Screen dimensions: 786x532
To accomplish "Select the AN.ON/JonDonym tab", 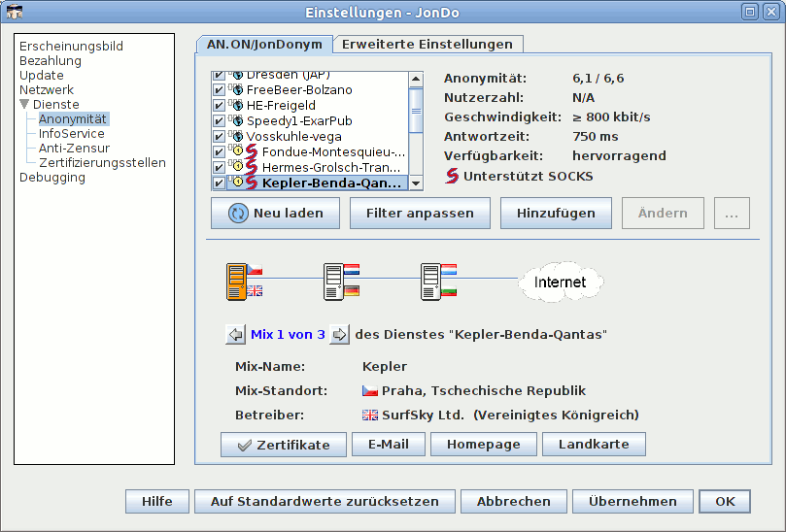I will (x=264, y=44).
